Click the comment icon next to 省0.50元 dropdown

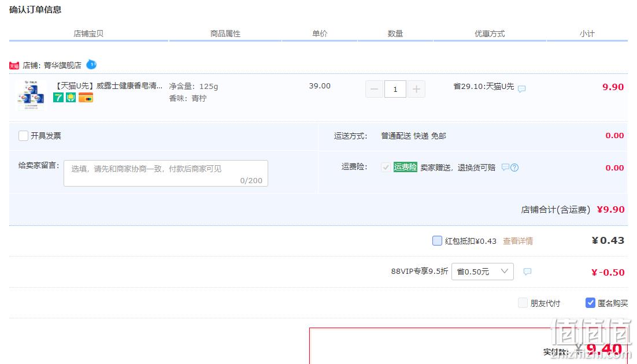(527, 272)
